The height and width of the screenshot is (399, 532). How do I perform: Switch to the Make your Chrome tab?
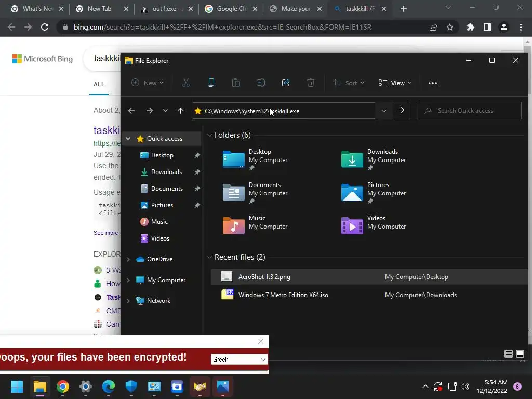(x=295, y=9)
